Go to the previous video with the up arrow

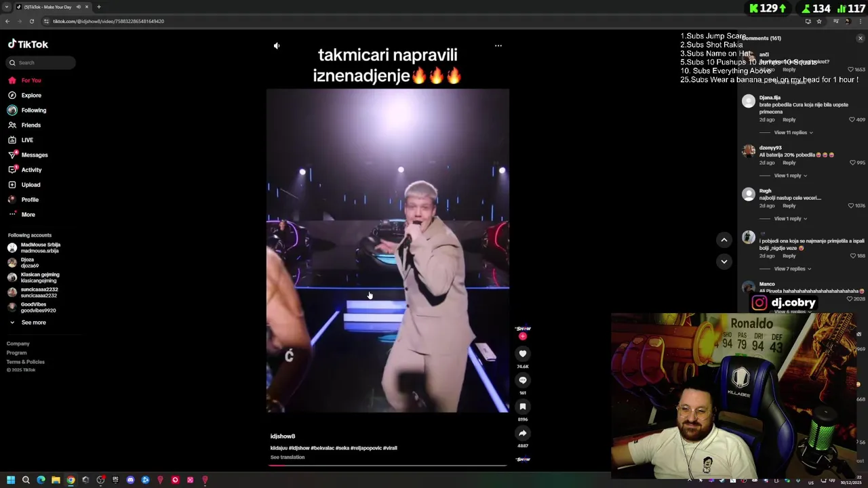tap(724, 240)
